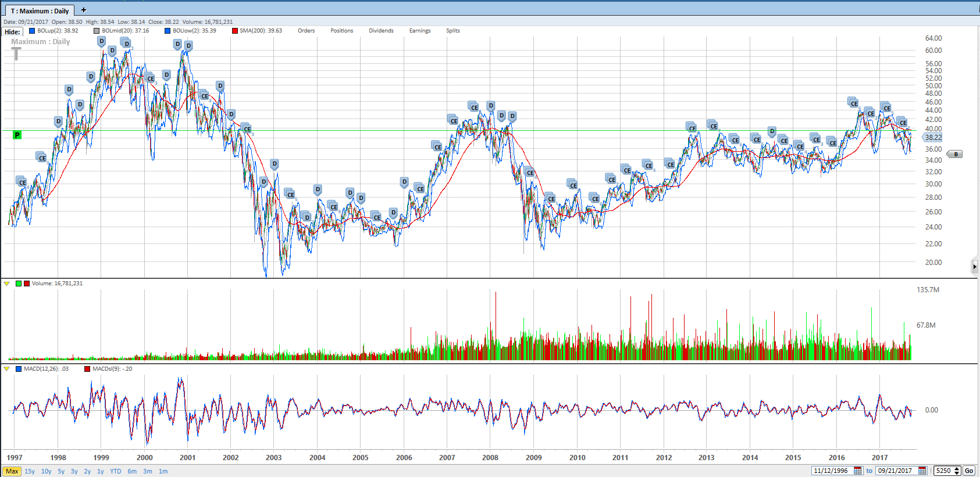The width and height of the screenshot is (980, 477).
Task: Collapse the Volume panel triangle
Action: pyautogui.click(x=6, y=284)
